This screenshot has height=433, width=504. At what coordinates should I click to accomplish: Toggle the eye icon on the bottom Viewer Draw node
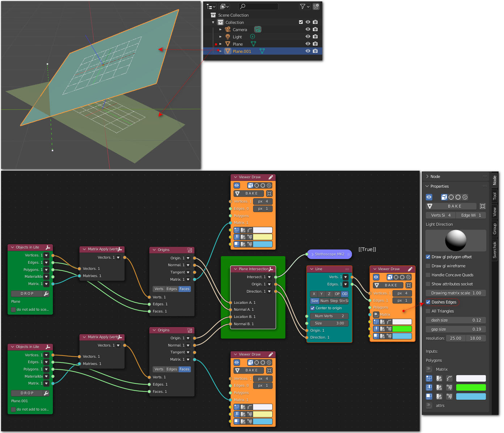click(x=237, y=362)
